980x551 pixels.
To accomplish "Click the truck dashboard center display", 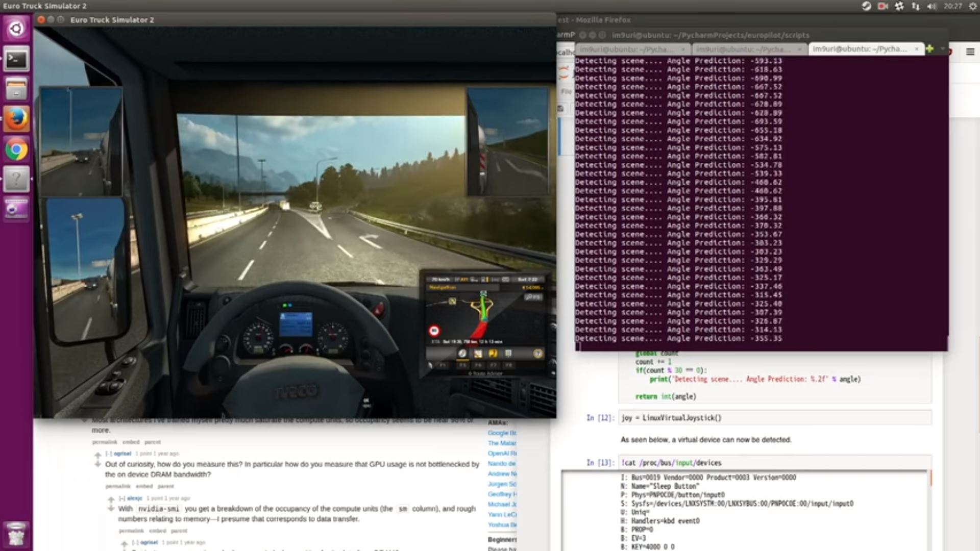I will [x=296, y=324].
